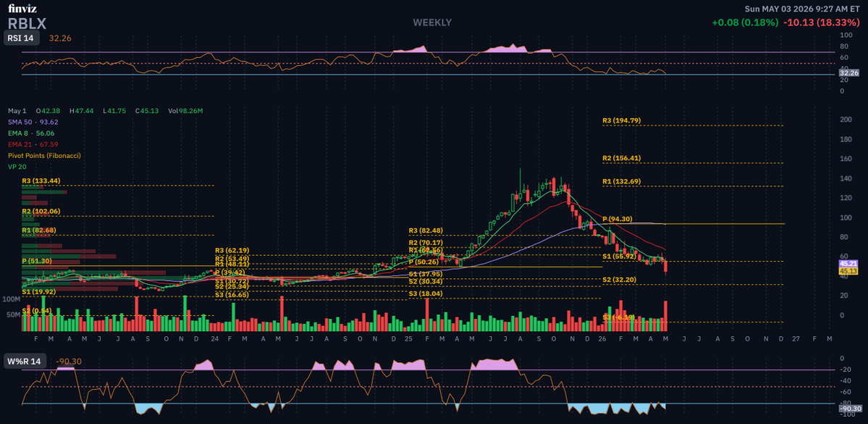868x424 pixels.
Task: Click the -10.13 (18.33%) change value
Action: 820,22
